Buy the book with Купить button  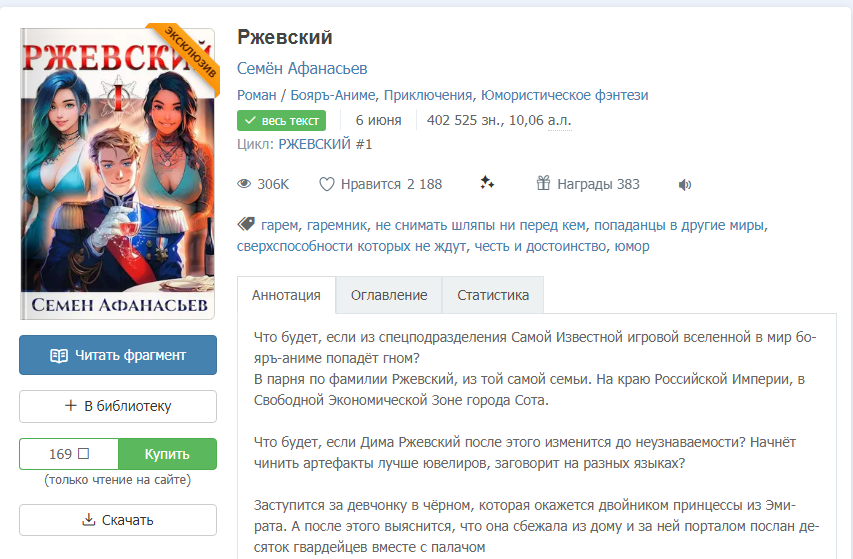pos(167,454)
